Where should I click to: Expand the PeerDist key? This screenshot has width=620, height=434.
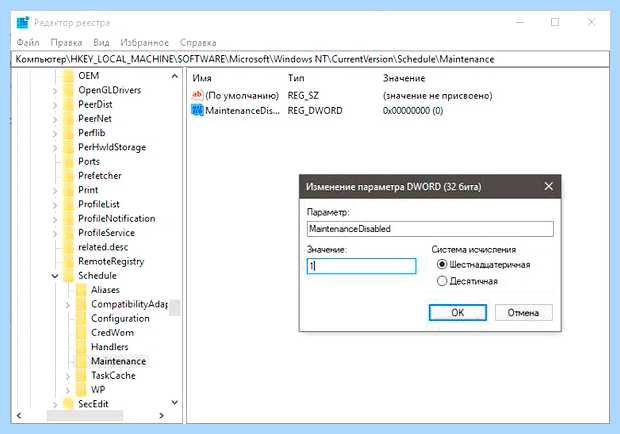[x=55, y=105]
